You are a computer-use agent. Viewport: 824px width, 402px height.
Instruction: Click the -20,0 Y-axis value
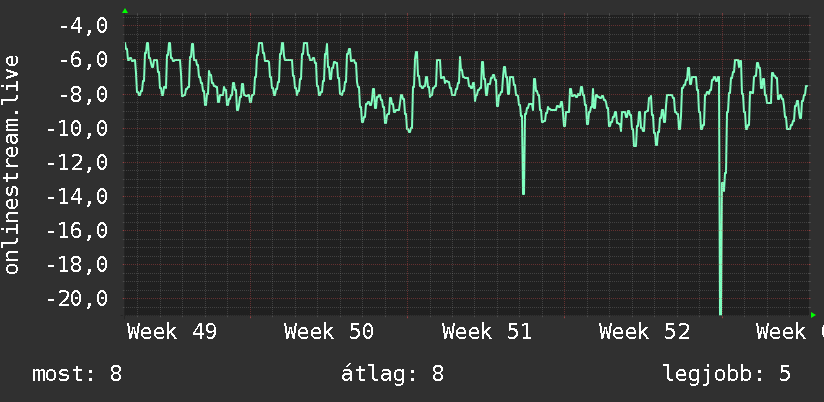click(x=77, y=299)
